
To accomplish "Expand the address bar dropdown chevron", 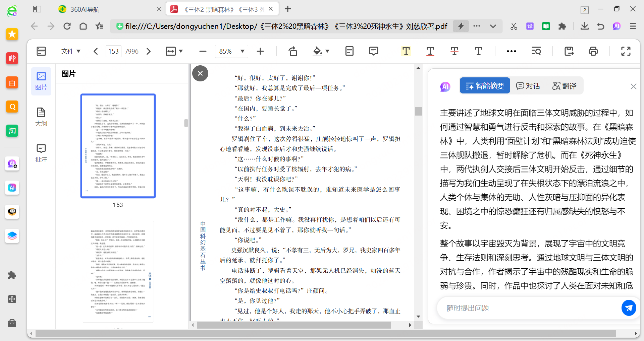I will (493, 26).
